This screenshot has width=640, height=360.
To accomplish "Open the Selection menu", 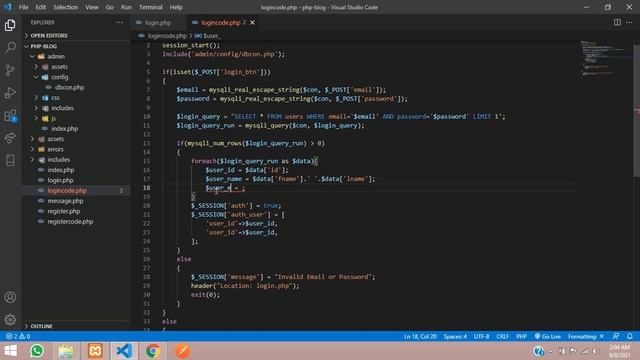I will (x=65, y=7).
